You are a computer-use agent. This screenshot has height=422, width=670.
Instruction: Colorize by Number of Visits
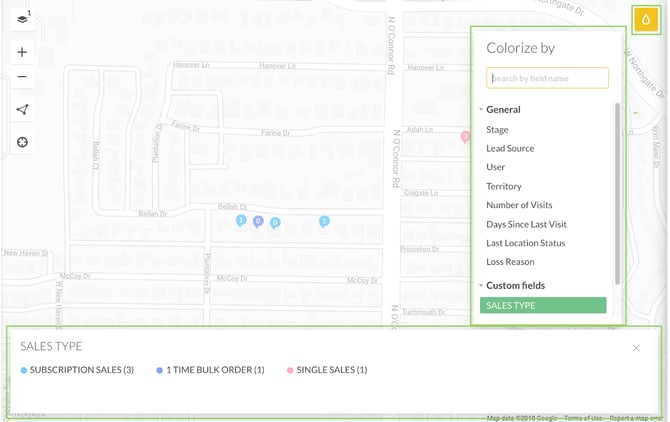click(x=519, y=205)
